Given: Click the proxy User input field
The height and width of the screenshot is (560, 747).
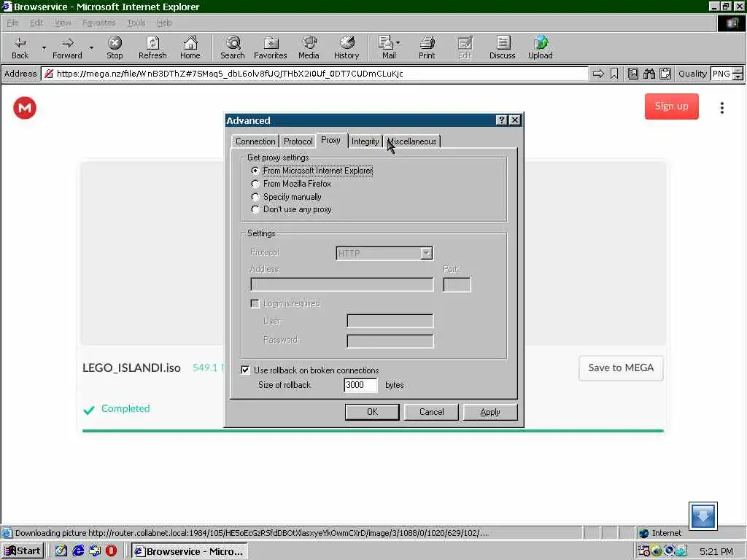Looking at the screenshot, I should pos(390,321).
